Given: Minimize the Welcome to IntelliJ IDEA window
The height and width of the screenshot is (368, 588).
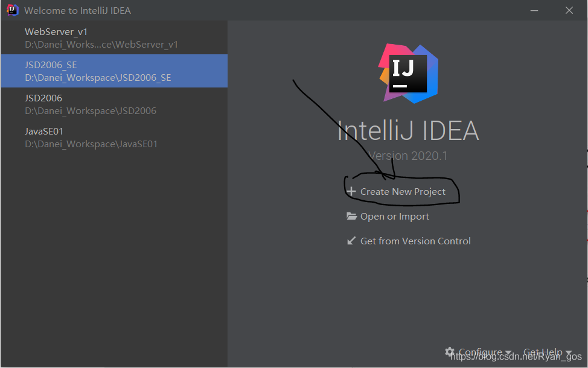Looking at the screenshot, I should point(534,10).
